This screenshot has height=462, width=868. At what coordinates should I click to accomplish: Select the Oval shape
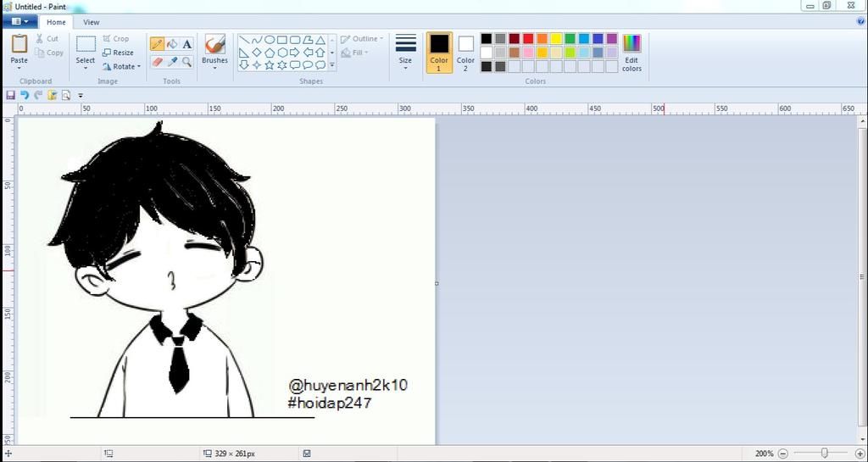[x=270, y=40]
